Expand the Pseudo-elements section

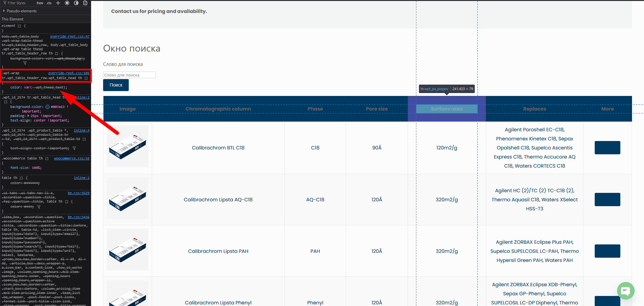[4, 11]
